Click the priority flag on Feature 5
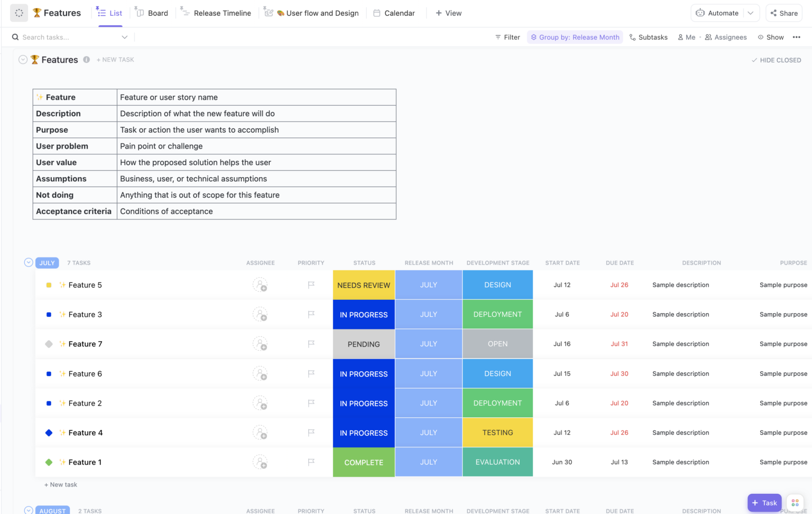 tap(311, 284)
